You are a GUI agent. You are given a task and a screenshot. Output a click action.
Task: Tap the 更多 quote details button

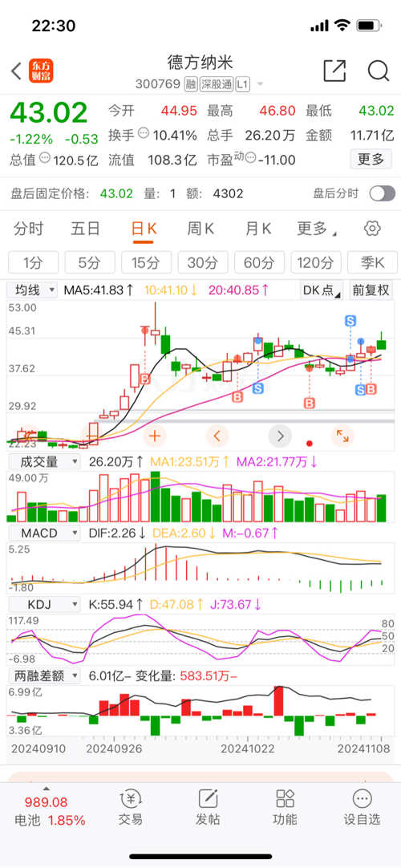371,160
